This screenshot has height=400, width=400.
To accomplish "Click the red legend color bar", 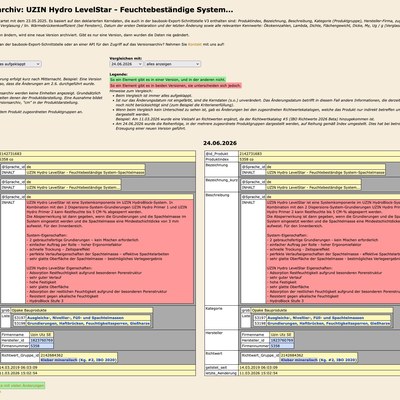I will pos(175,86).
